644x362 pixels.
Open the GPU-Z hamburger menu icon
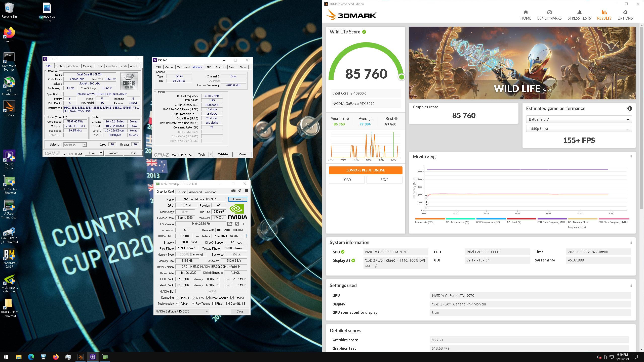point(247,191)
